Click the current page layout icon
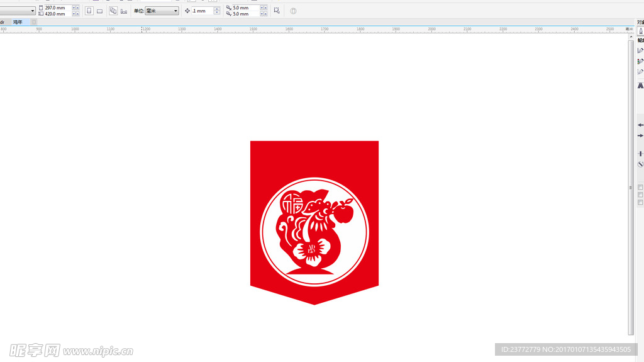 coord(123,11)
